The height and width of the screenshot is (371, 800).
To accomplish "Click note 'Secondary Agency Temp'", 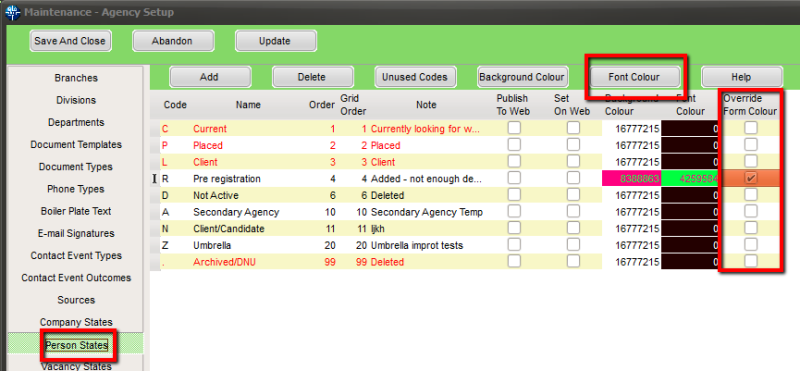I will pos(427,212).
